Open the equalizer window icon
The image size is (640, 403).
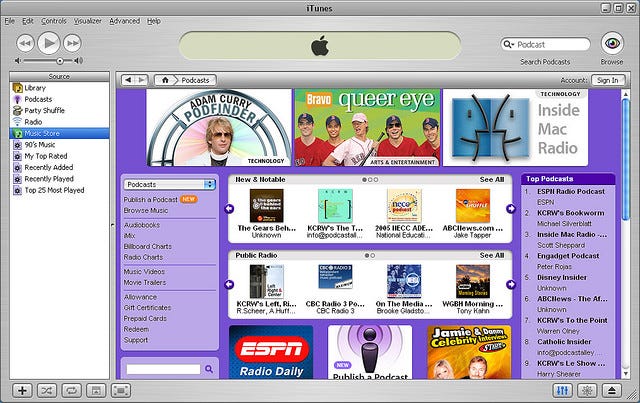point(562,391)
